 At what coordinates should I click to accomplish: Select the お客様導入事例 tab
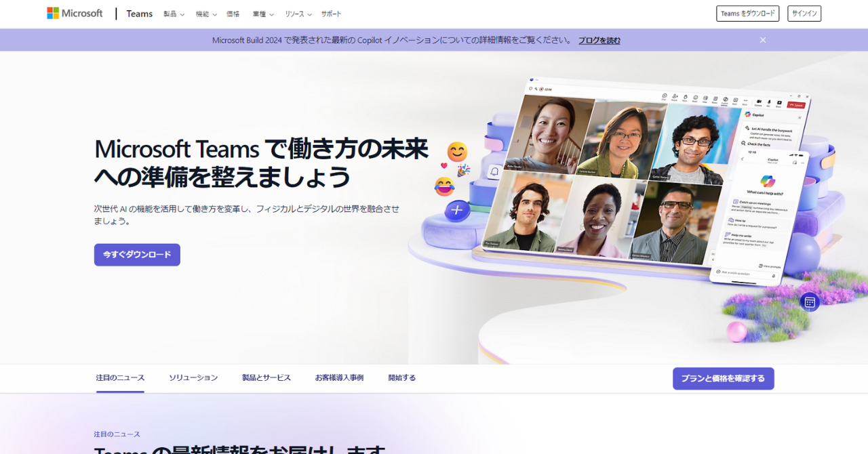click(x=339, y=378)
